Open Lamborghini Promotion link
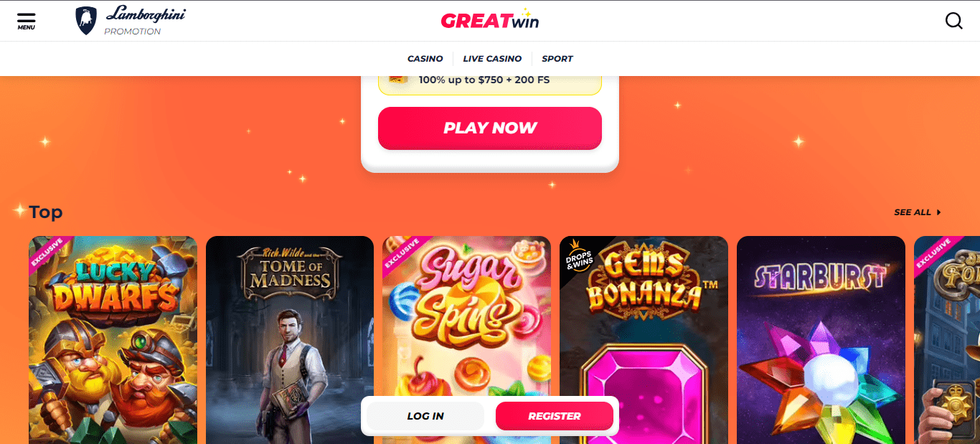The image size is (980, 444). click(x=131, y=21)
